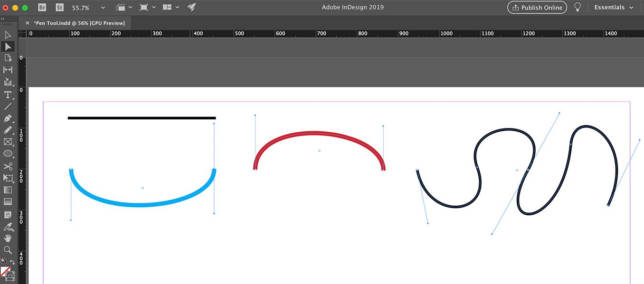The height and width of the screenshot is (284, 644).
Task: Select the Gap tool
Action: (8, 70)
